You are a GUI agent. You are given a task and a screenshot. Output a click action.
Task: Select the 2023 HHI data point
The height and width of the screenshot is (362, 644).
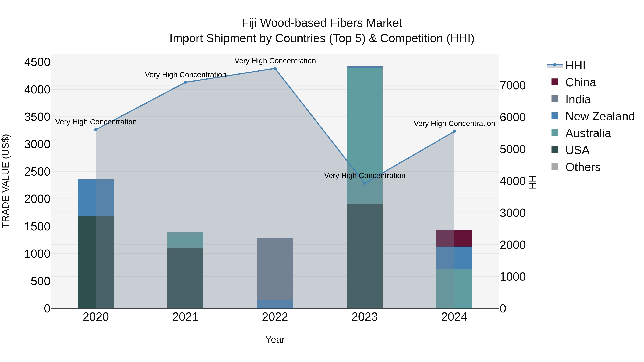coord(365,183)
